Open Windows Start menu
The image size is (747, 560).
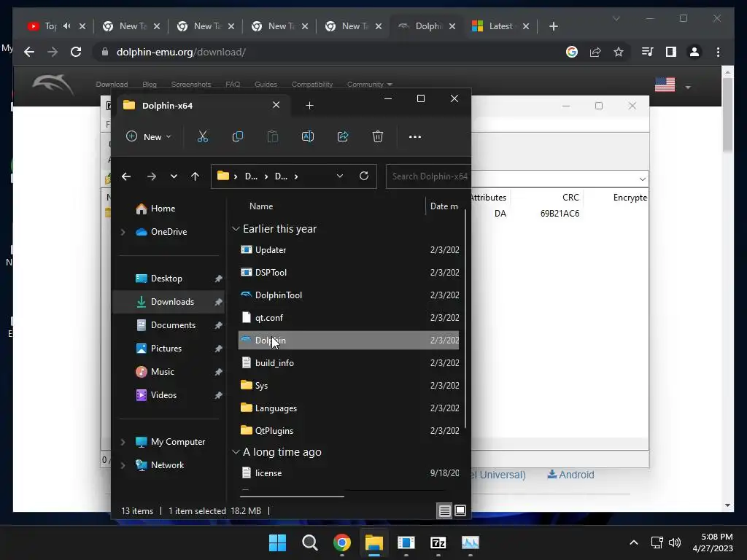pos(277,542)
